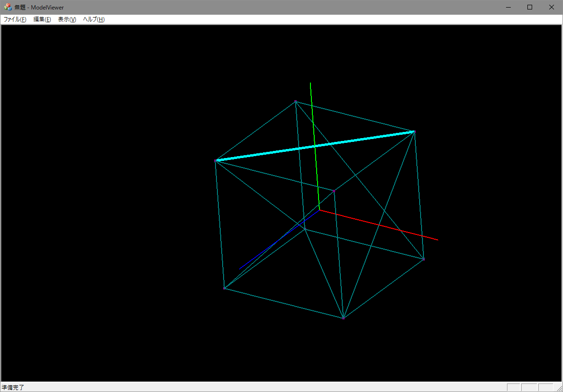Maximize the ModelViewer window
This screenshot has height=392, width=563.
coord(530,7)
